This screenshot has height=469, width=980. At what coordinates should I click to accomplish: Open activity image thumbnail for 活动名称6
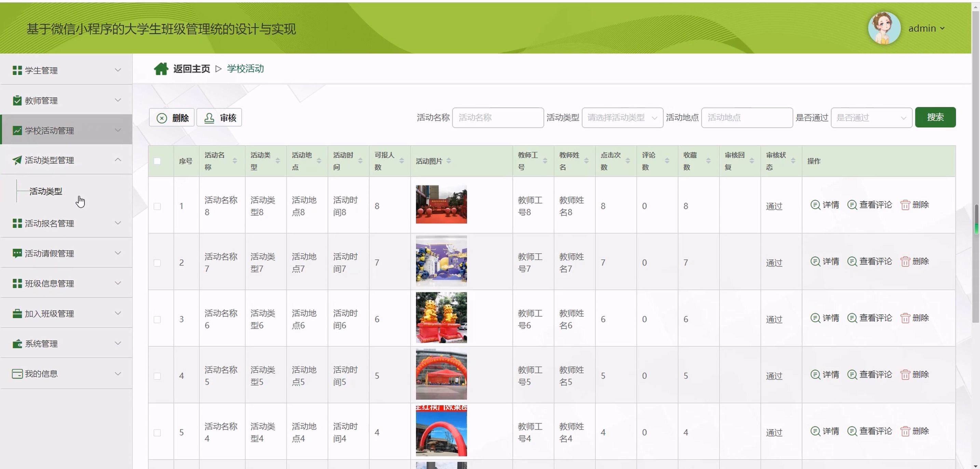pos(441,318)
